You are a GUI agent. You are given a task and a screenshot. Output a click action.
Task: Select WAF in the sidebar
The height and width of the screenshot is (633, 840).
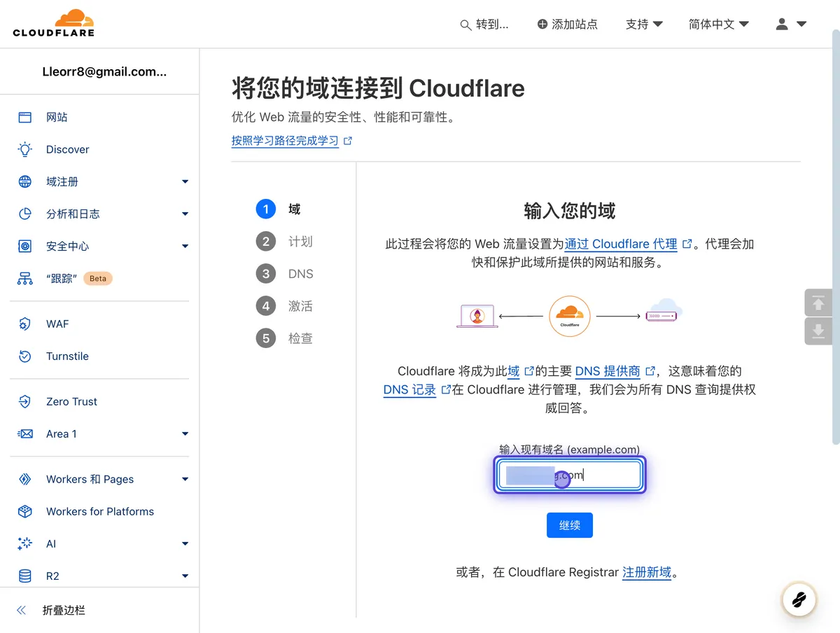coord(27,324)
